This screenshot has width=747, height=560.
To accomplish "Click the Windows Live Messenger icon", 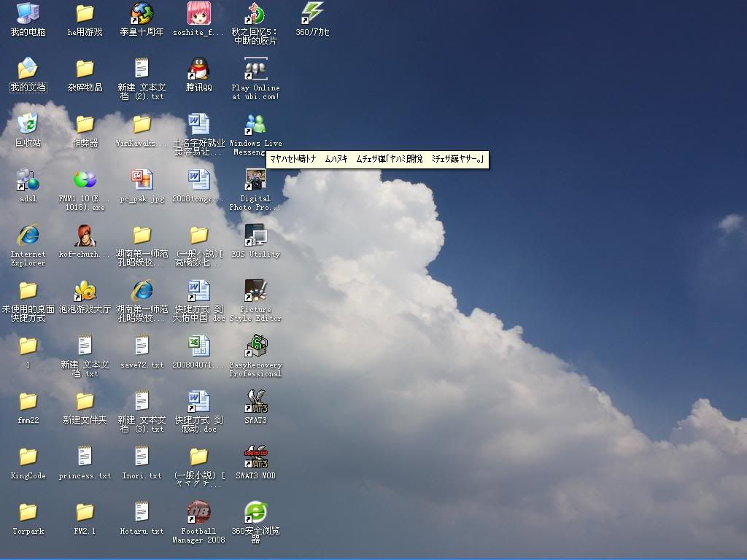I will click(x=255, y=125).
